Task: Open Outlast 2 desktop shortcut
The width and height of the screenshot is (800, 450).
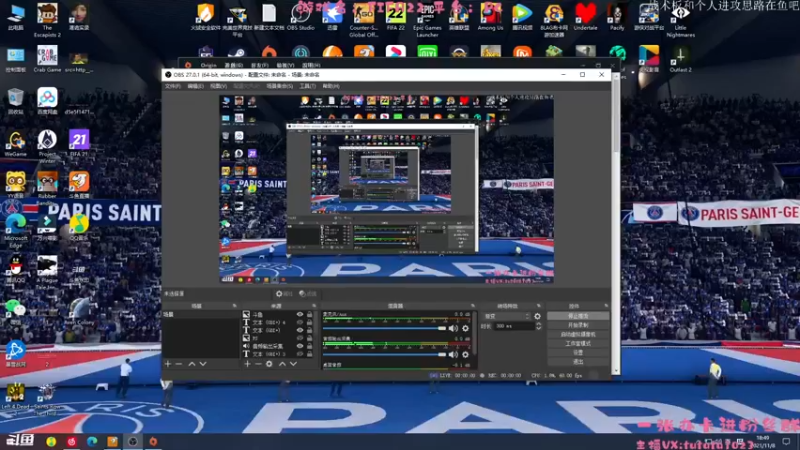Action: (681, 59)
